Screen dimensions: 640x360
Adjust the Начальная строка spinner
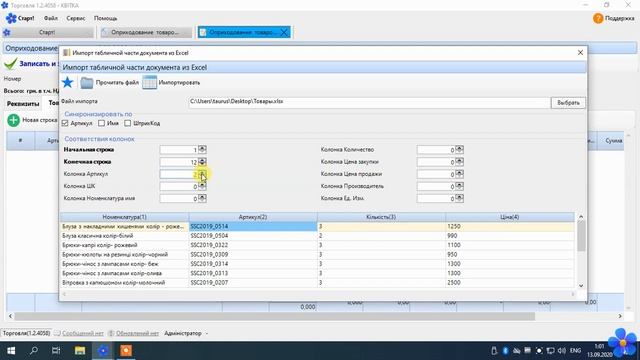coord(202,150)
